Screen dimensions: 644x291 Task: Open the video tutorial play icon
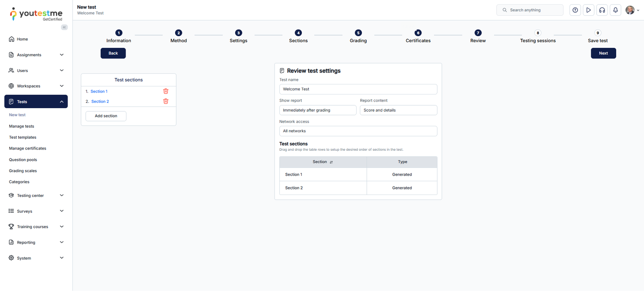point(588,10)
